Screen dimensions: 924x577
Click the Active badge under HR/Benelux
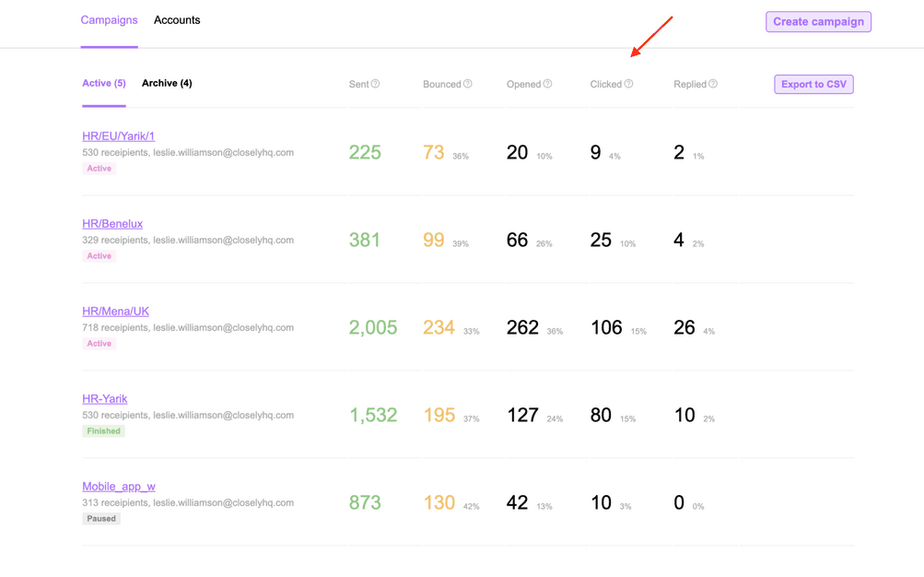tap(99, 256)
